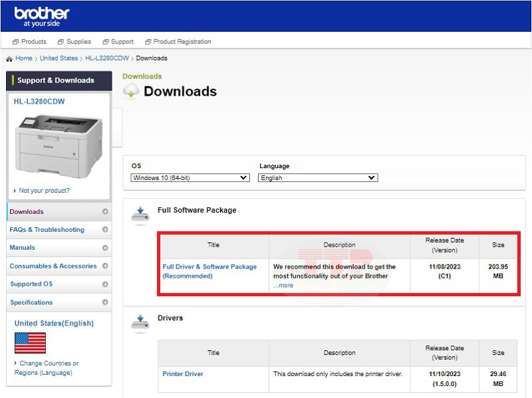Click the Drivers section download icon
The height and width of the screenshot is (398, 532).
(140, 322)
